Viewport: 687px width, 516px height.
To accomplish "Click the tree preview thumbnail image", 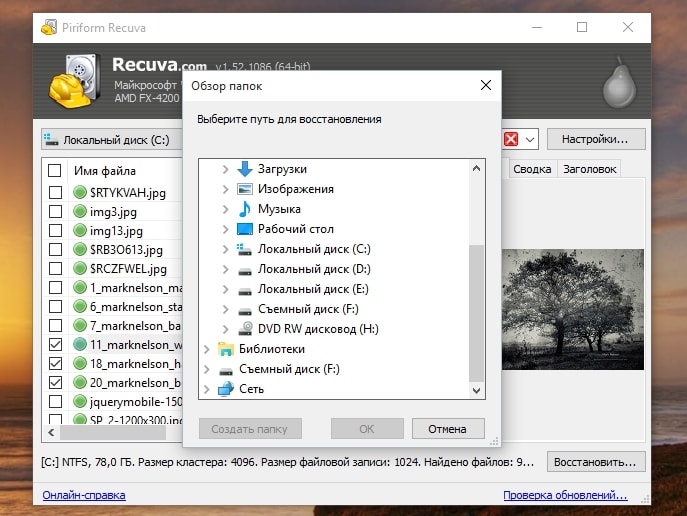I will pyautogui.click(x=573, y=309).
